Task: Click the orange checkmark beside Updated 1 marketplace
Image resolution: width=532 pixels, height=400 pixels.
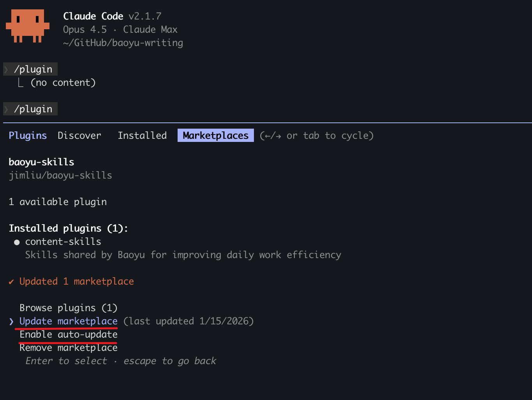Action: click(11, 281)
